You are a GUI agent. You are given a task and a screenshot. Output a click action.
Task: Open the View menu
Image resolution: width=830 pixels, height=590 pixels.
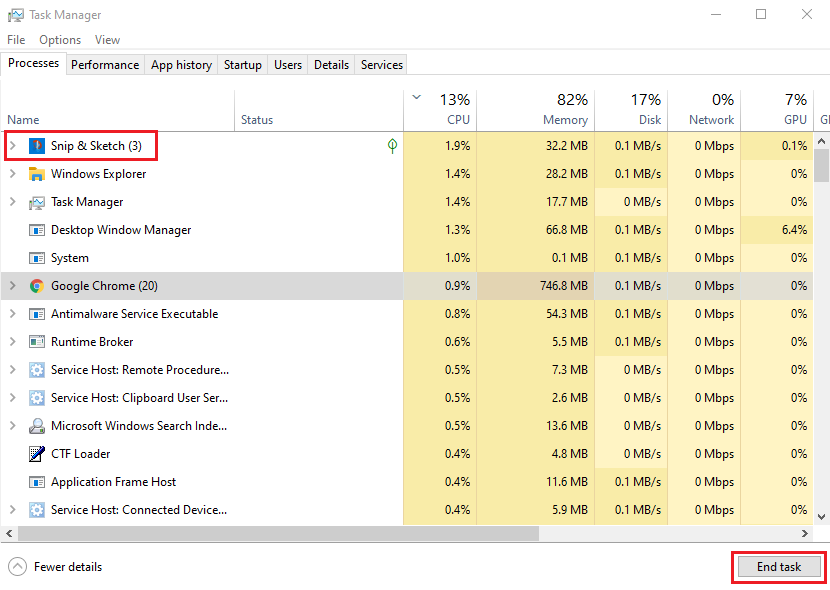(107, 40)
